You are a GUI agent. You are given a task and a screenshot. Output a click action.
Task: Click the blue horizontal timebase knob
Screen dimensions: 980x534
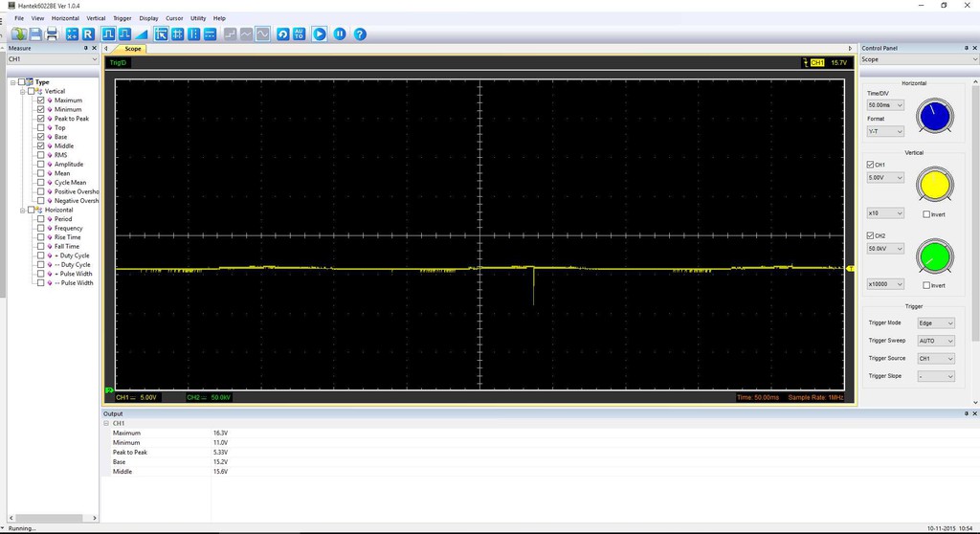point(935,117)
